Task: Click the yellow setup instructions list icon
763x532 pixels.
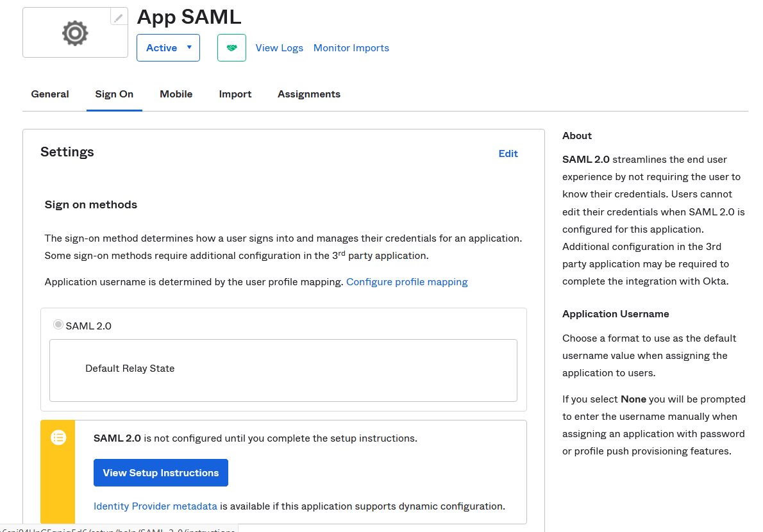Action: coord(58,438)
